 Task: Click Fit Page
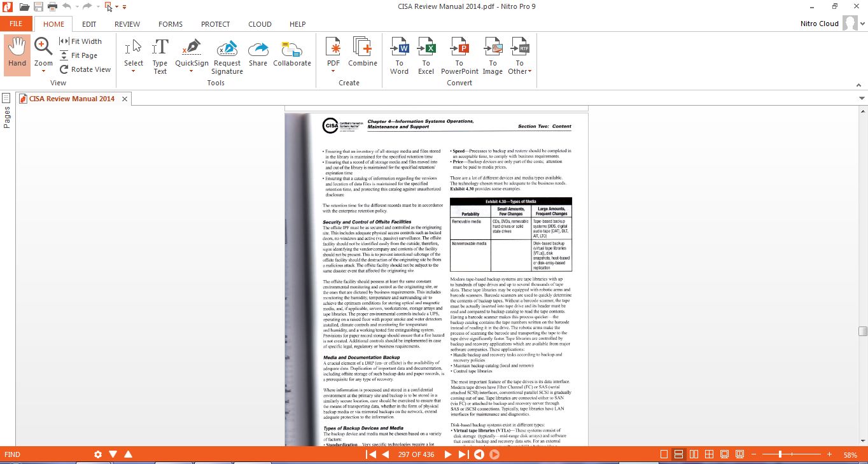pos(79,55)
